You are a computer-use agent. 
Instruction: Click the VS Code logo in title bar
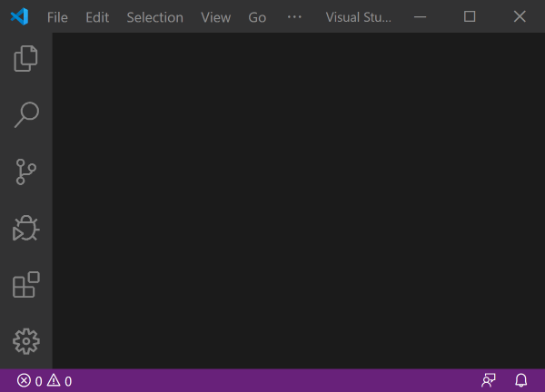19,16
